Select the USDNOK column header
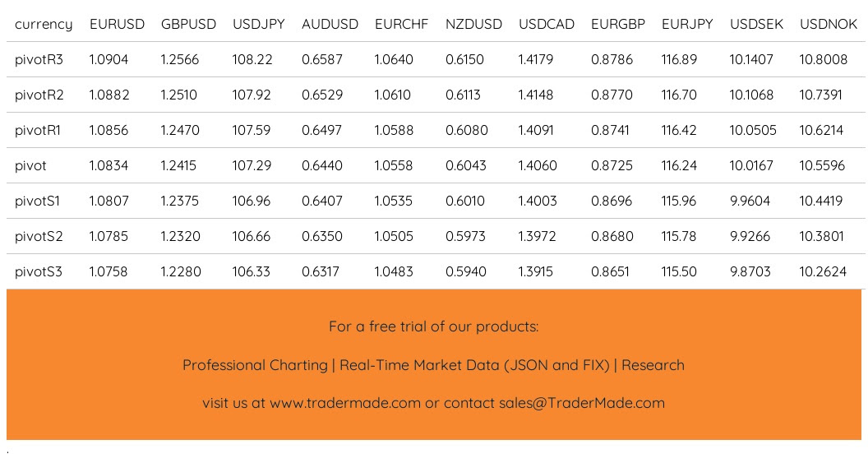 (x=829, y=24)
